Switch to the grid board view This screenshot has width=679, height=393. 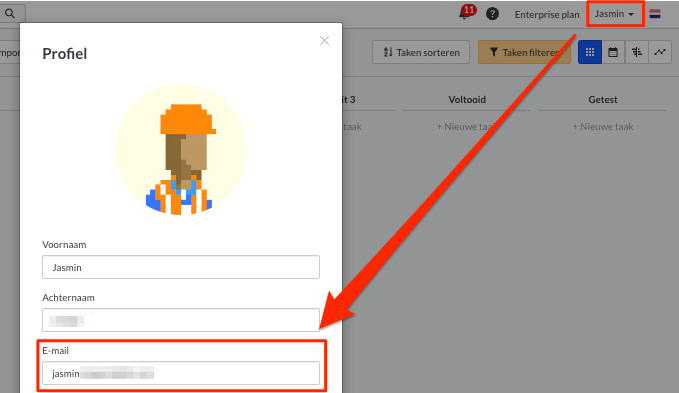pyautogui.click(x=590, y=52)
